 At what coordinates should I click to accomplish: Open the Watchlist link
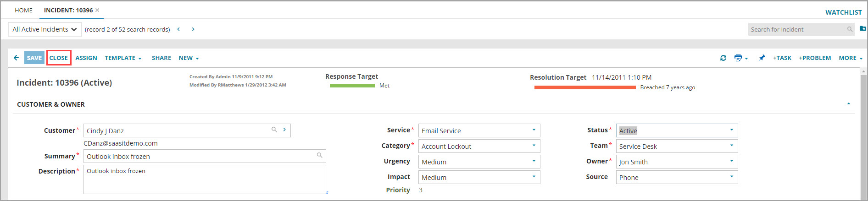(843, 12)
